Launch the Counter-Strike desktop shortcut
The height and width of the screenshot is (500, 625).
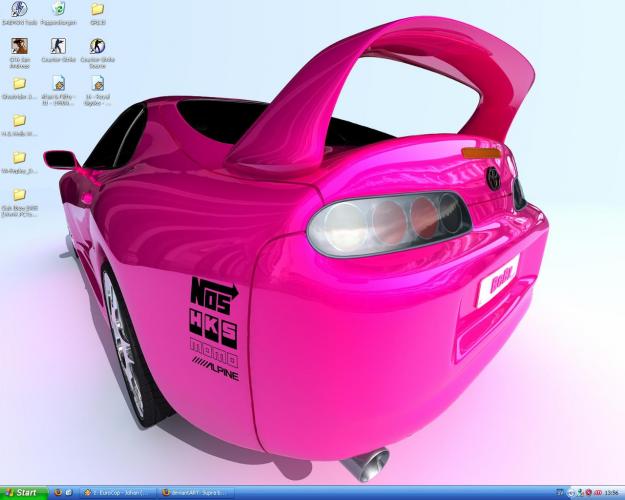[59, 47]
